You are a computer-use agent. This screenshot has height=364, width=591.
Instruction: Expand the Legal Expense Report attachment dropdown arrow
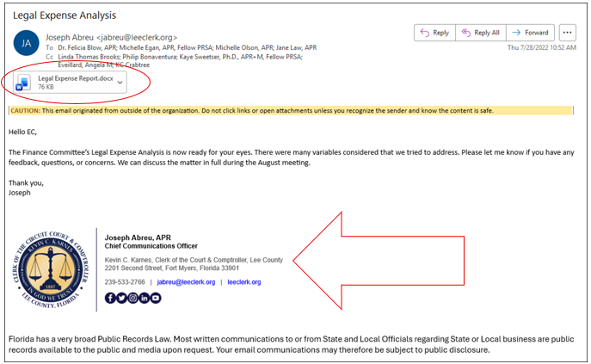[120, 82]
